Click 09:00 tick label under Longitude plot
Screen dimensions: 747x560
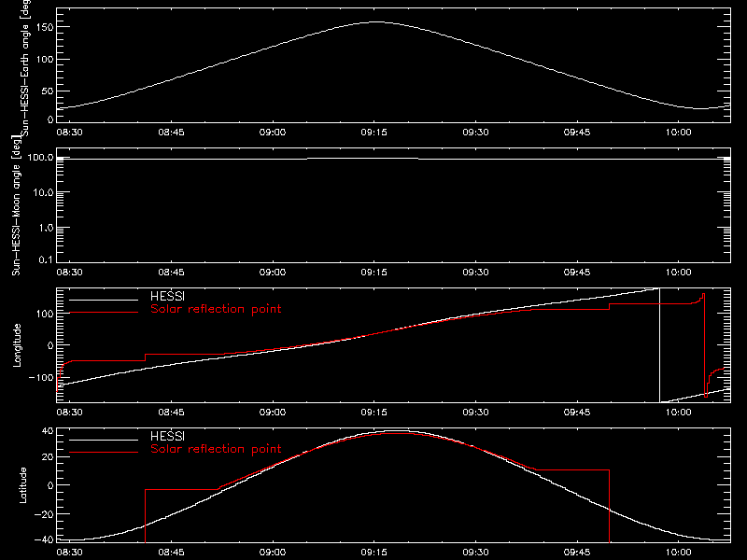(x=273, y=412)
